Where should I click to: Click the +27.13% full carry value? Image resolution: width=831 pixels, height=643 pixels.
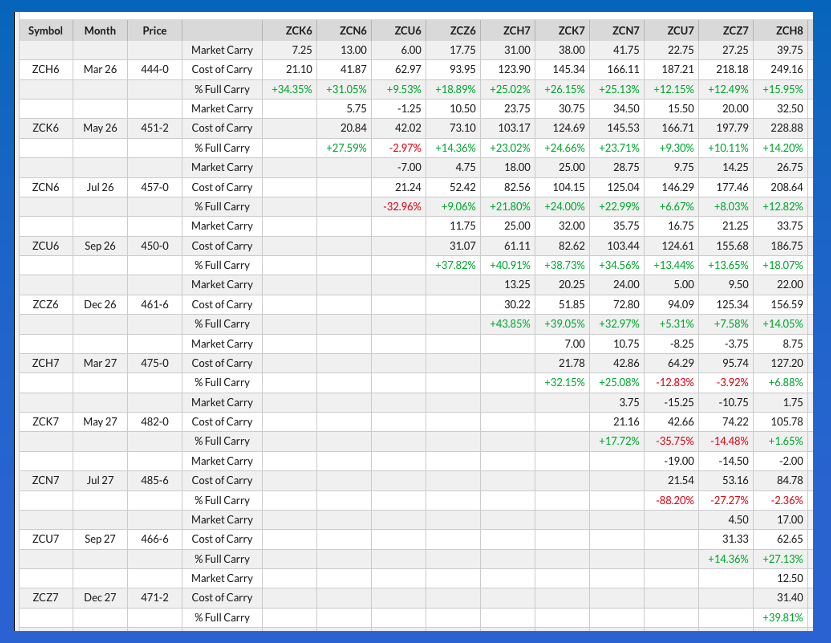(782, 559)
